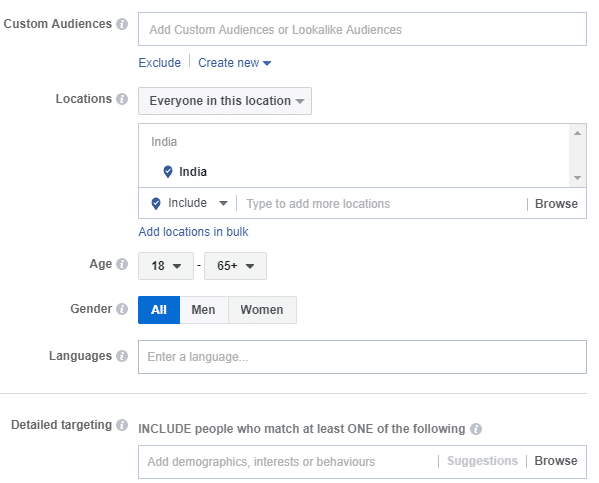The width and height of the screenshot is (599, 483).
Task: Select Women gender option
Action: [262, 310]
